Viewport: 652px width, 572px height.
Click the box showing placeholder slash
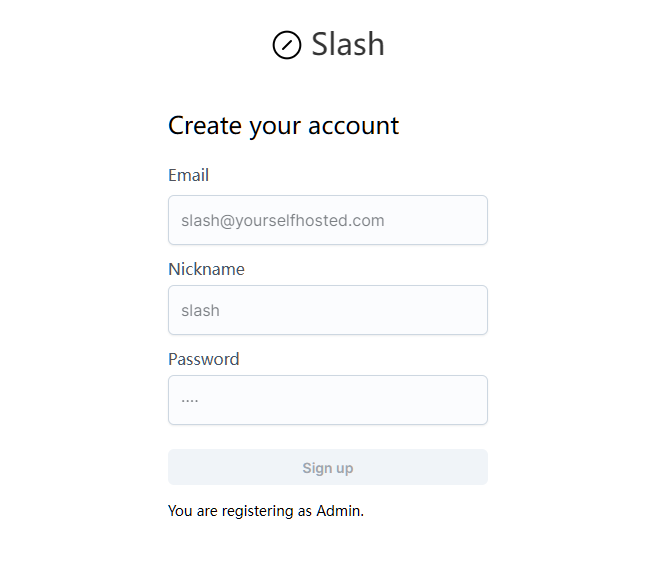tap(328, 310)
